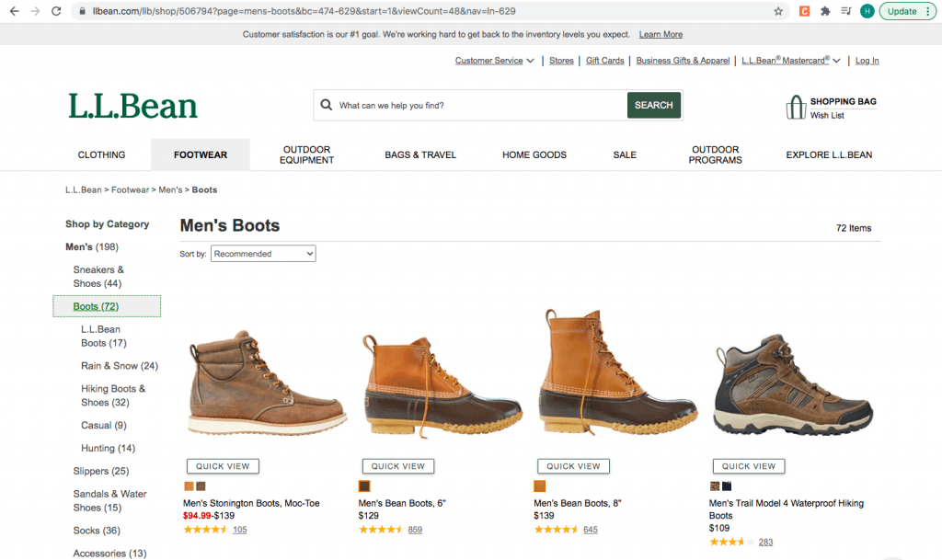Expand the Customer Service dropdown
Image resolution: width=942 pixels, height=560 pixels.
point(494,61)
